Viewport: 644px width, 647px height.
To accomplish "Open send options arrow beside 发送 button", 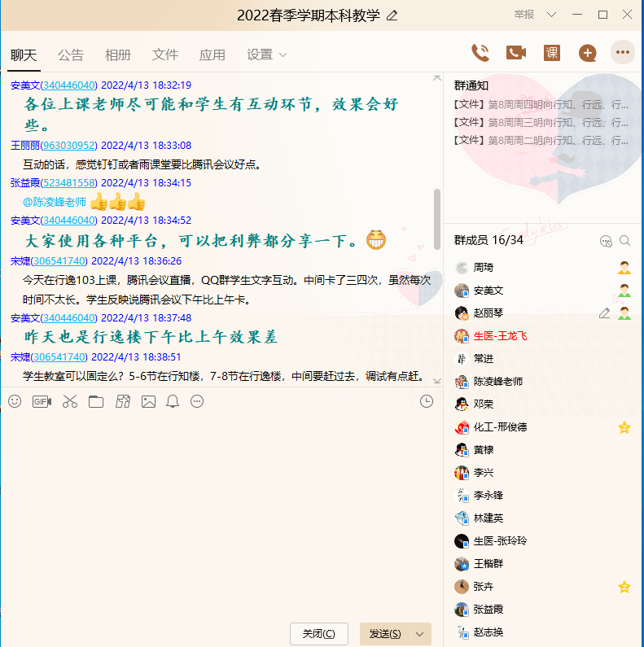I will [420, 634].
